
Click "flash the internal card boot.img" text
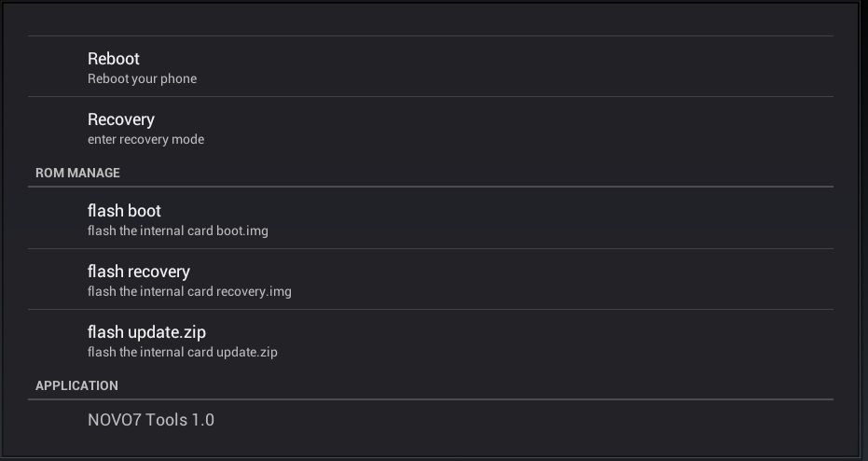coord(177,230)
